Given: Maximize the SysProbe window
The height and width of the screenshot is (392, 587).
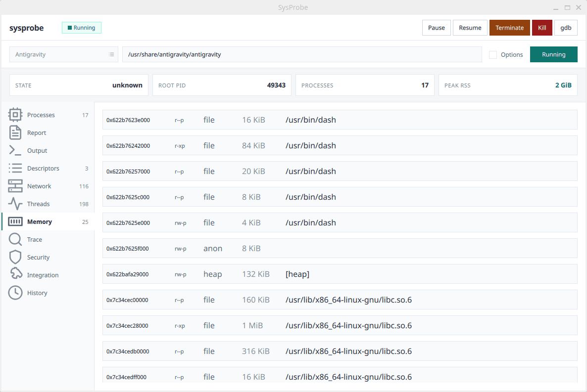Looking at the screenshot, I should (568, 7).
